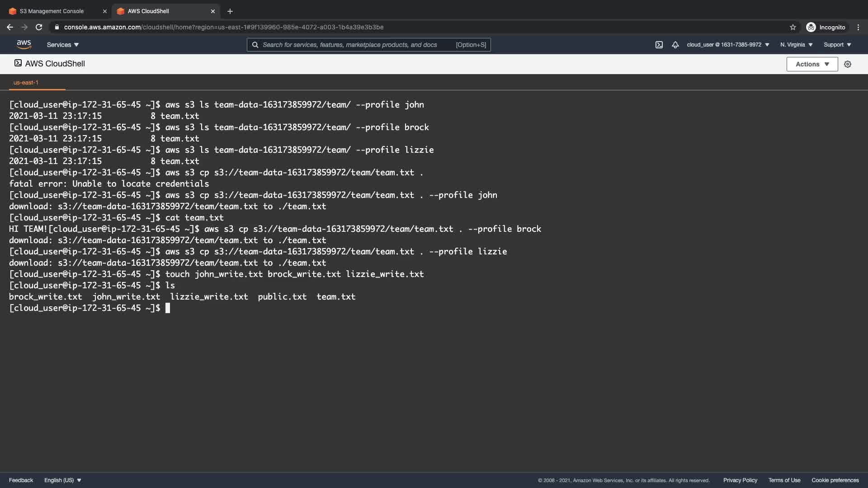Expand the Actions dropdown button
This screenshot has height=488, width=868.
click(812, 64)
